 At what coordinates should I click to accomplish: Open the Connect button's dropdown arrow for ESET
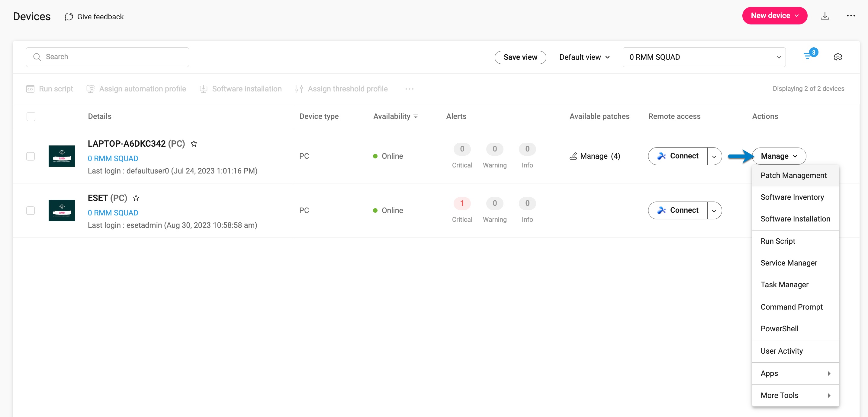click(x=714, y=210)
